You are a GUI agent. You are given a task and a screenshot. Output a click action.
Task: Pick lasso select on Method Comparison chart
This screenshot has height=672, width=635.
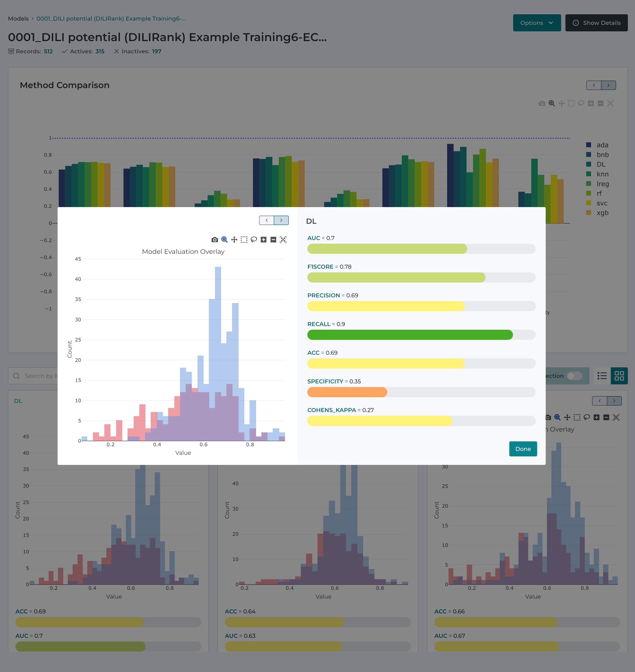click(581, 103)
